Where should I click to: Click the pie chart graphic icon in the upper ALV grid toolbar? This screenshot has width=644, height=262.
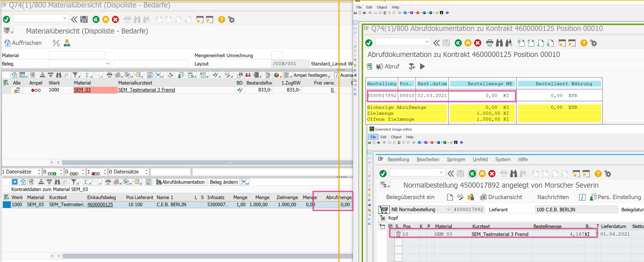[x=277, y=75]
